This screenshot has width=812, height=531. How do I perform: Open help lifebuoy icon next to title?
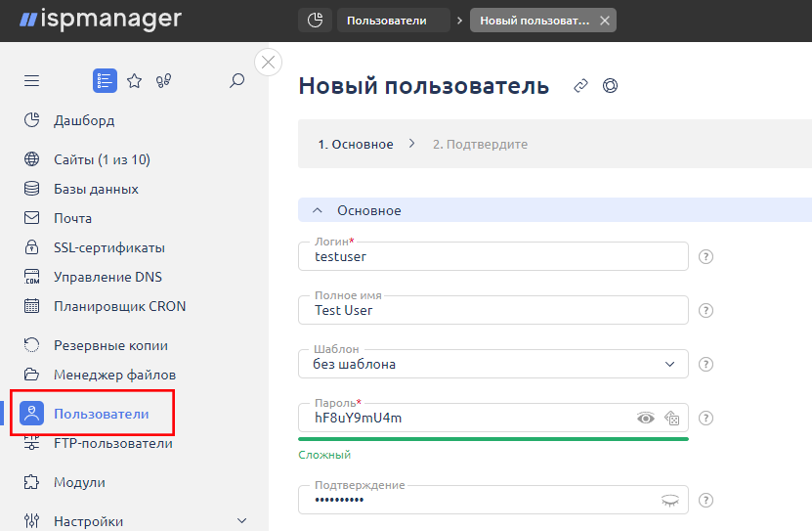click(610, 85)
